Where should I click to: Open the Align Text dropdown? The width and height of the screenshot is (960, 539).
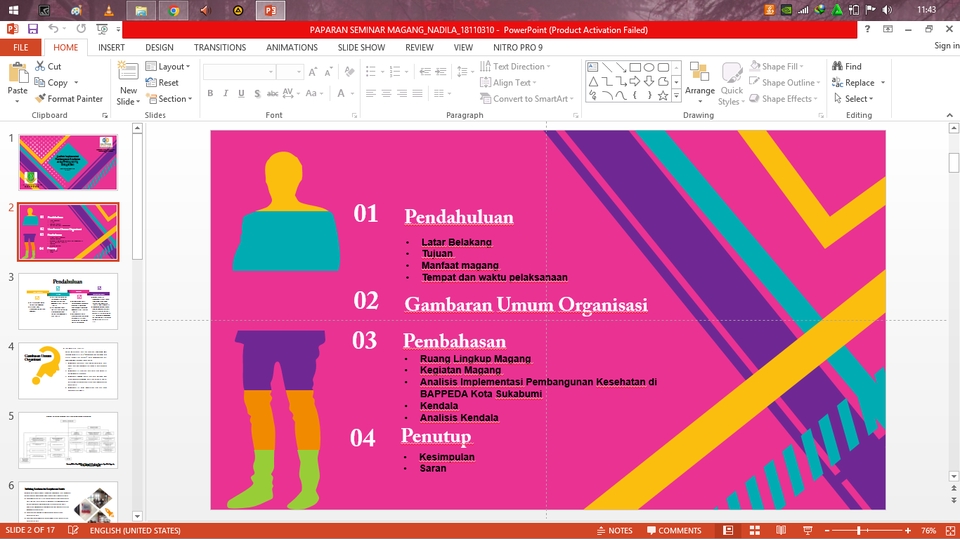tap(509, 83)
